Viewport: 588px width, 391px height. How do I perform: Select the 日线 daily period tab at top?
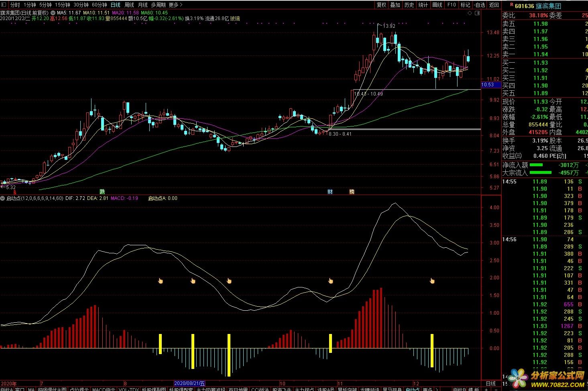point(115,5)
